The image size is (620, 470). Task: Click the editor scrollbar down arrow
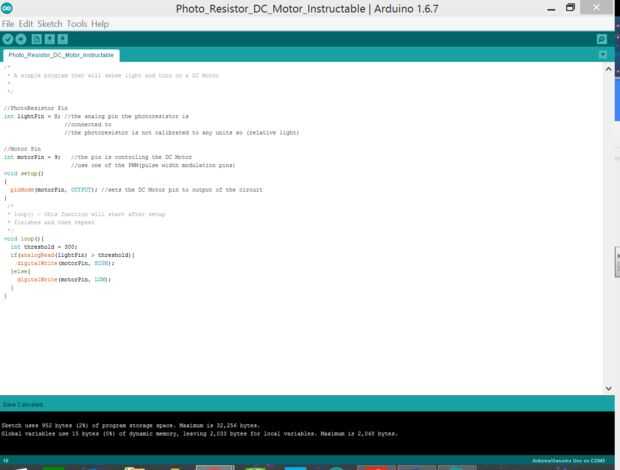(x=609, y=389)
